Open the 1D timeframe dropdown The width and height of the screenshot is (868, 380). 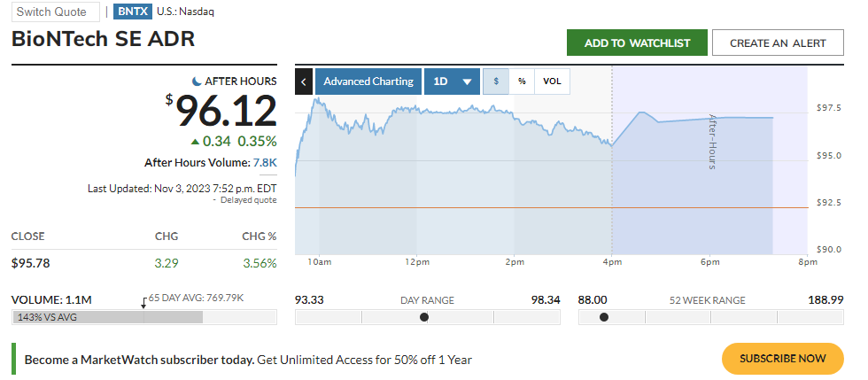(x=452, y=81)
